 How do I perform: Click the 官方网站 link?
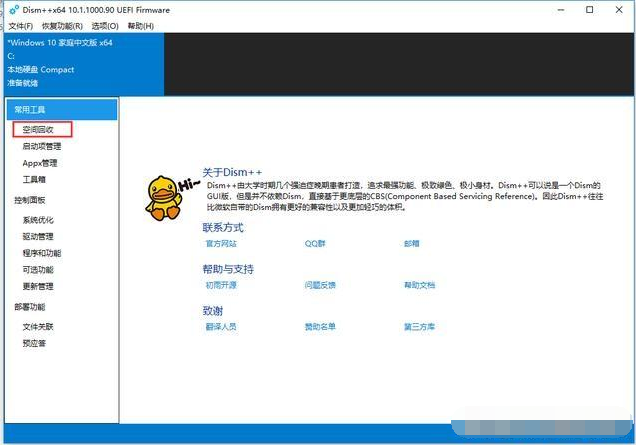221,243
